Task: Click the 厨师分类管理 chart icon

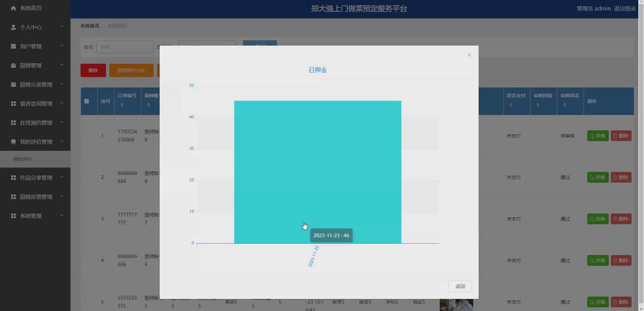Action: click(13, 84)
